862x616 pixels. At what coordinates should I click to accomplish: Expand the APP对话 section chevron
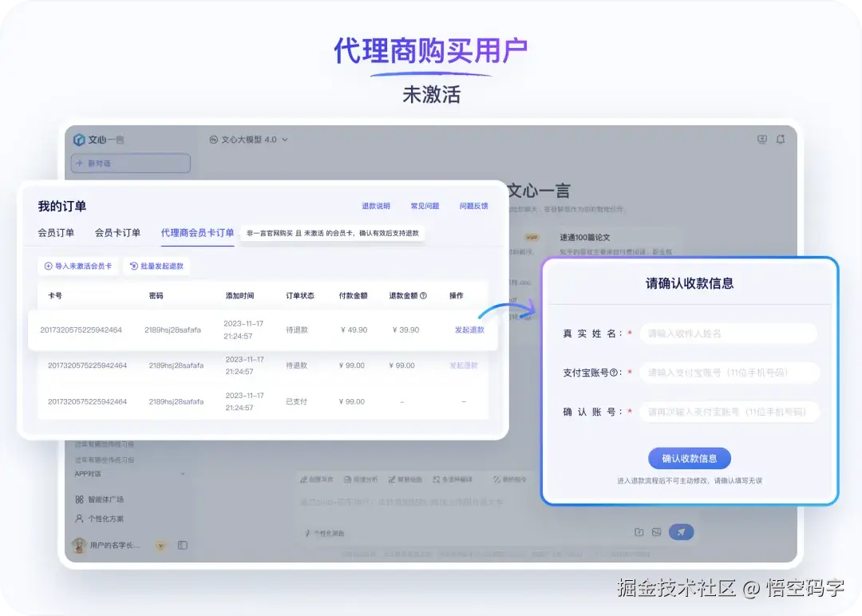tap(183, 474)
